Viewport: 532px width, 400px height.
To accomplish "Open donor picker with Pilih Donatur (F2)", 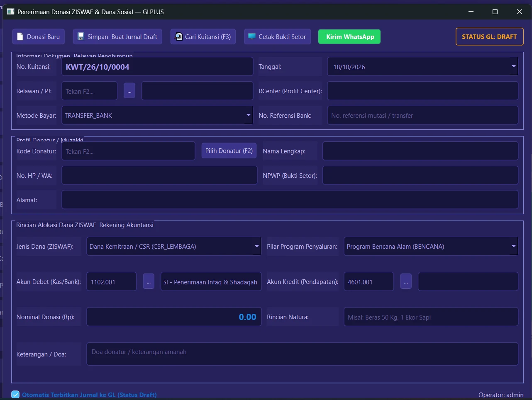I will point(229,151).
